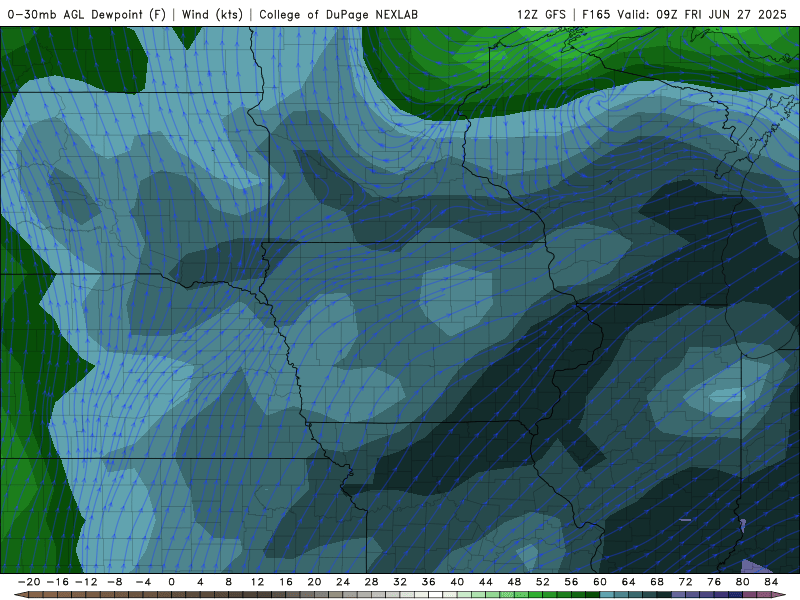Screen dimensions: 800x600
Task: Click the 'F165' forecast hour label
Action: coord(596,14)
